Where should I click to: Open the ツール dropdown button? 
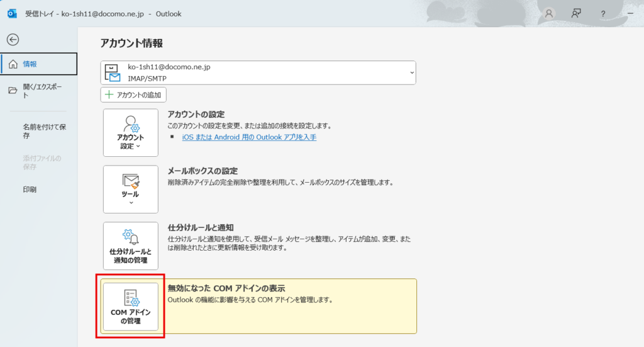(x=130, y=190)
